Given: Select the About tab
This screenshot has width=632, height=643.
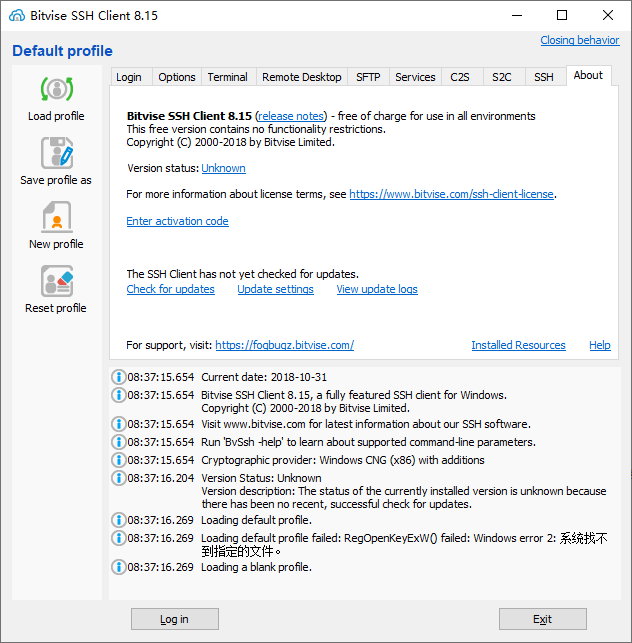Looking at the screenshot, I should pyautogui.click(x=588, y=75).
